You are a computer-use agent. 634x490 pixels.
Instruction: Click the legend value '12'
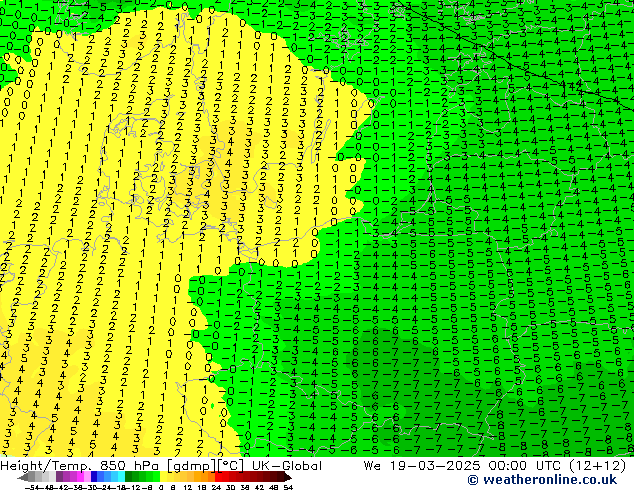click(188, 488)
